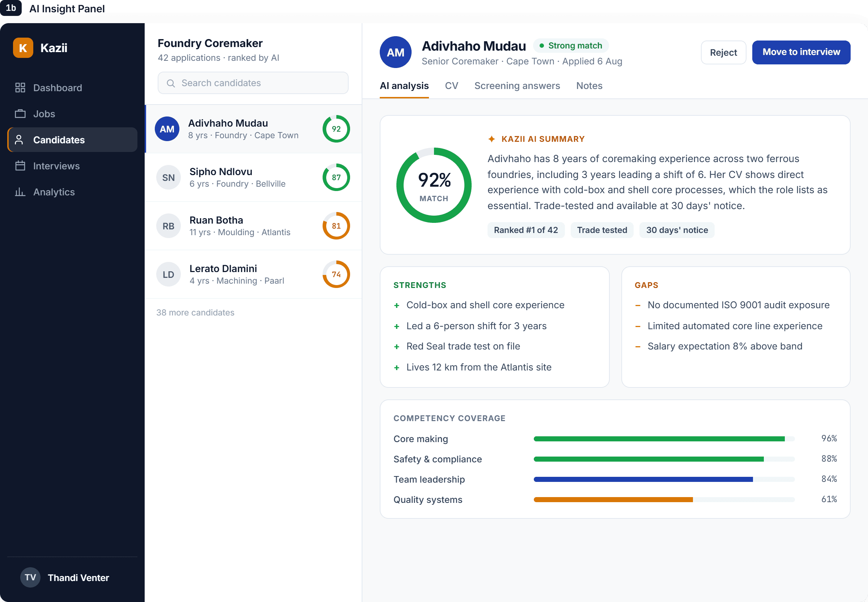The height and width of the screenshot is (602, 868).
Task: Click the Candidates person icon
Action: pos(19,140)
